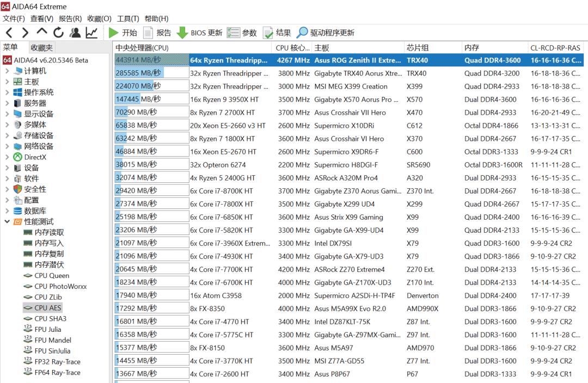
Task: Open 结果 results button
Action: pos(277,33)
